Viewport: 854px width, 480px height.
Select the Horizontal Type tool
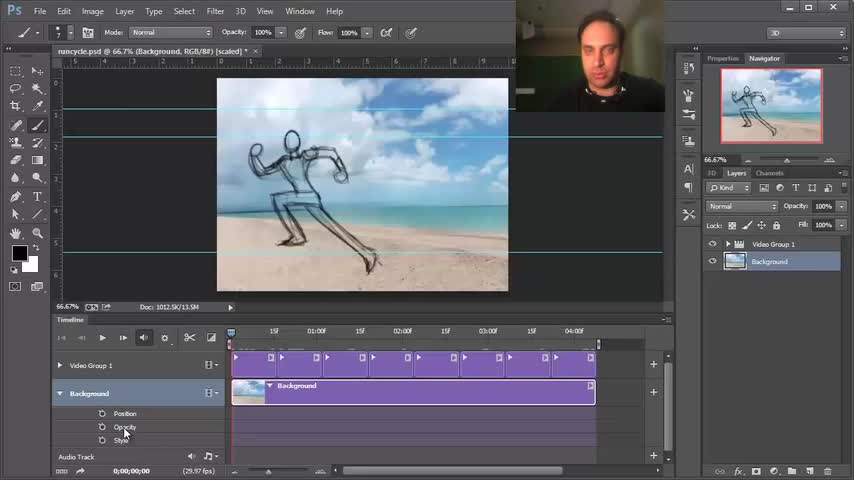(37, 197)
